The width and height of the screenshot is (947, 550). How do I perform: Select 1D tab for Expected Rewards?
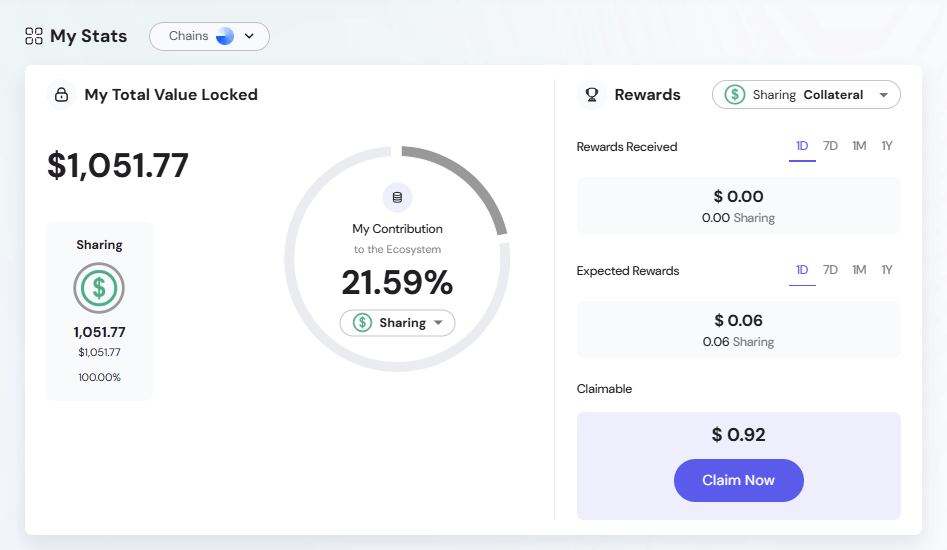pyautogui.click(x=802, y=270)
